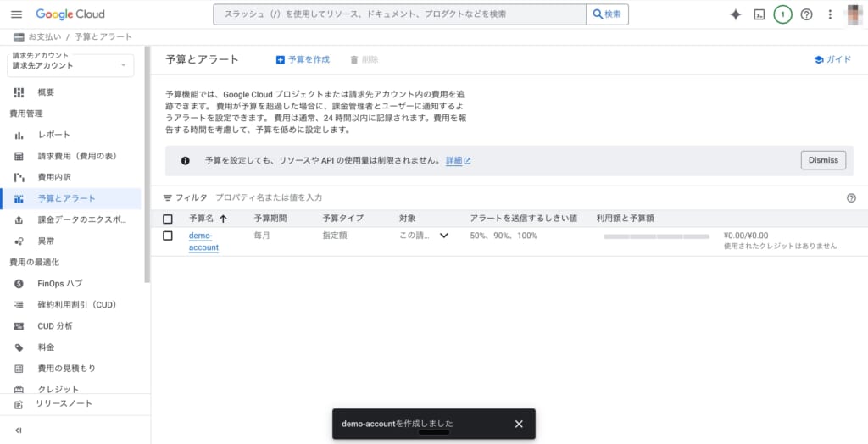Click the budget usage progress bar
This screenshot has width=868, height=444.
point(656,236)
